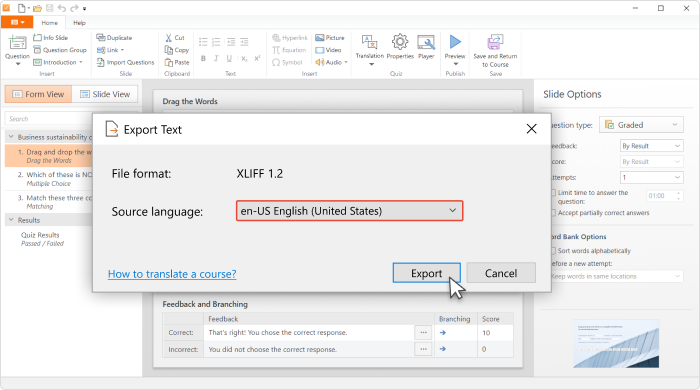The width and height of the screenshot is (700, 390).
Task: Open How to translate a course link
Action: [x=172, y=274]
